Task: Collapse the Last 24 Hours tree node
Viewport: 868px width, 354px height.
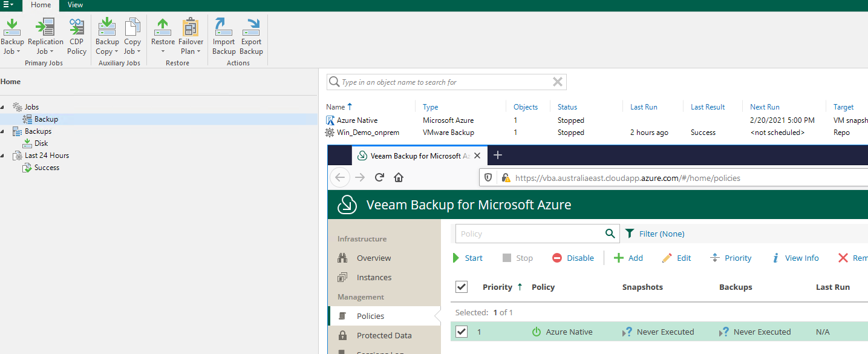Action: pyautogui.click(x=3, y=156)
